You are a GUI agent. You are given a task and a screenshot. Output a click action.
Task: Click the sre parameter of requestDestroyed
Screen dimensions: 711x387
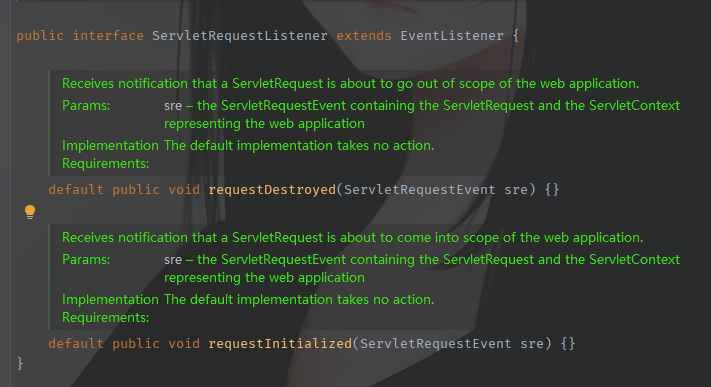coord(516,189)
